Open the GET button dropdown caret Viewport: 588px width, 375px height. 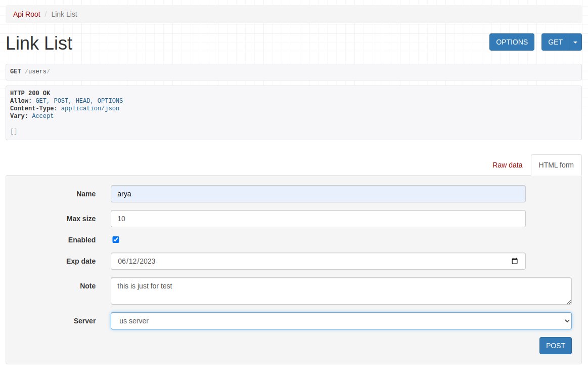[575, 42]
